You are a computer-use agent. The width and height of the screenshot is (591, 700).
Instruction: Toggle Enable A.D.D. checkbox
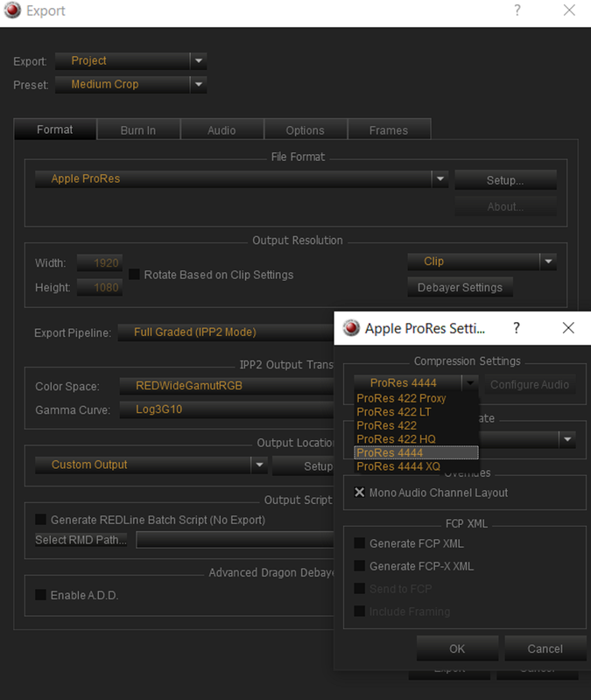[40, 595]
